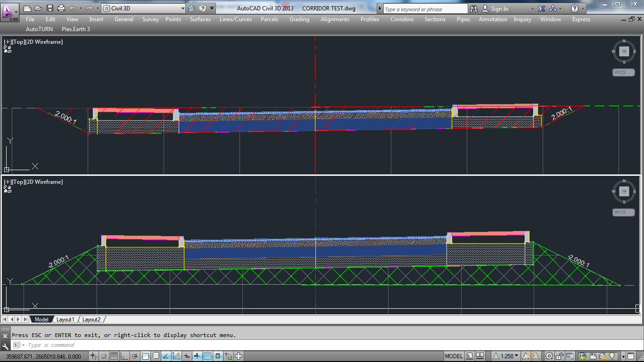The width and height of the screenshot is (644, 362).
Task: Open the upper viewport WCS dropdown
Action: 624,72
